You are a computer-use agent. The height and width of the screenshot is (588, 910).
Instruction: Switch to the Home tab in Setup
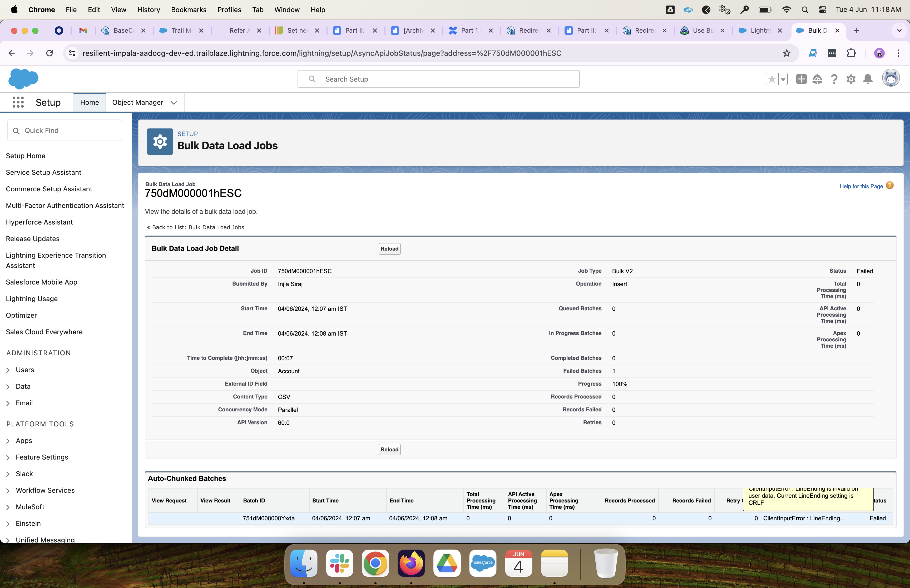(x=89, y=102)
